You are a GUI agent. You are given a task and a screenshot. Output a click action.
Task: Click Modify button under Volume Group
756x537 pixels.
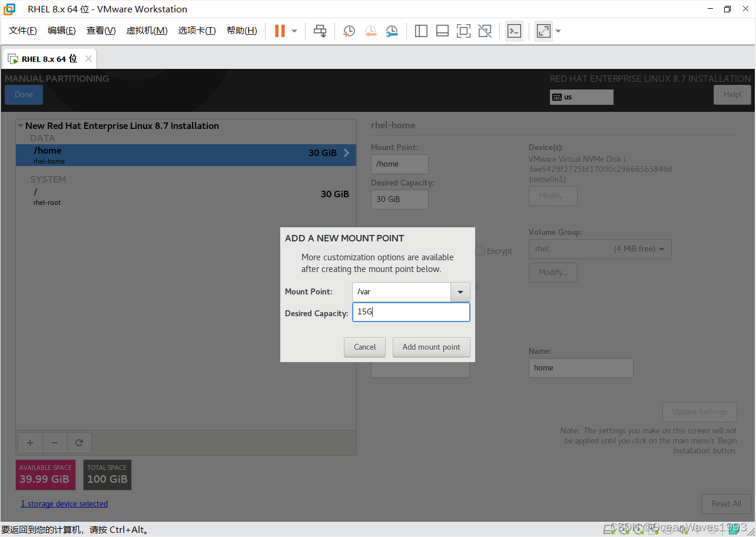click(553, 273)
